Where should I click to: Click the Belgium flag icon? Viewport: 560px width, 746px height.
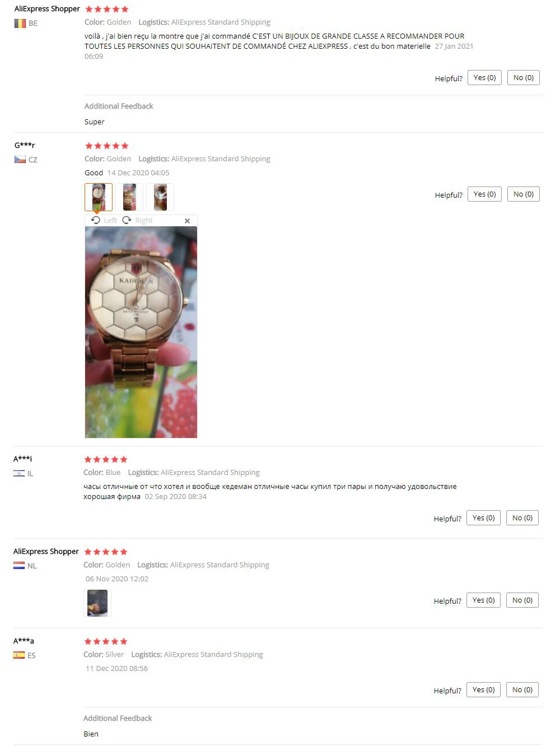pos(20,24)
